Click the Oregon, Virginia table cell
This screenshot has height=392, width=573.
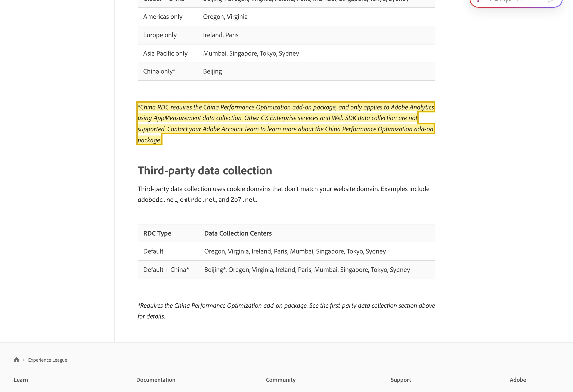(316, 17)
